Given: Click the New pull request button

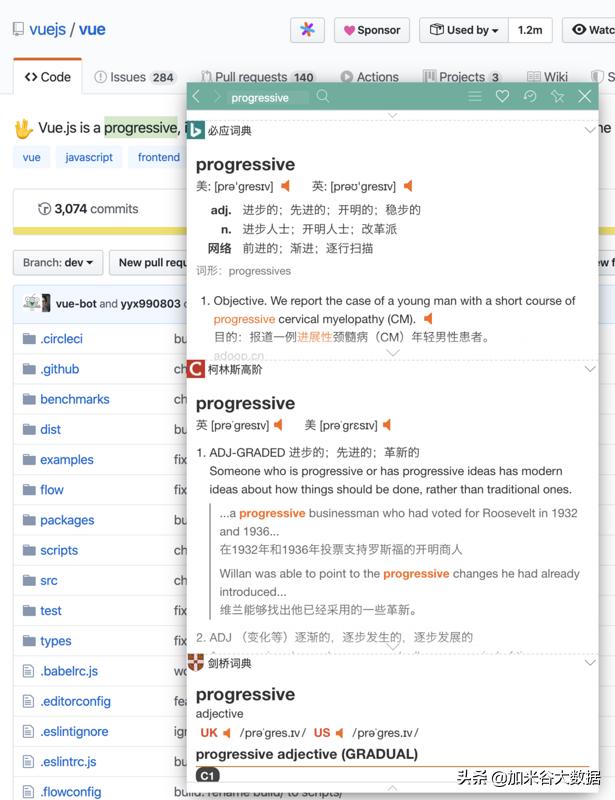Looking at the screenshot, I should click(x=149, y=262).
